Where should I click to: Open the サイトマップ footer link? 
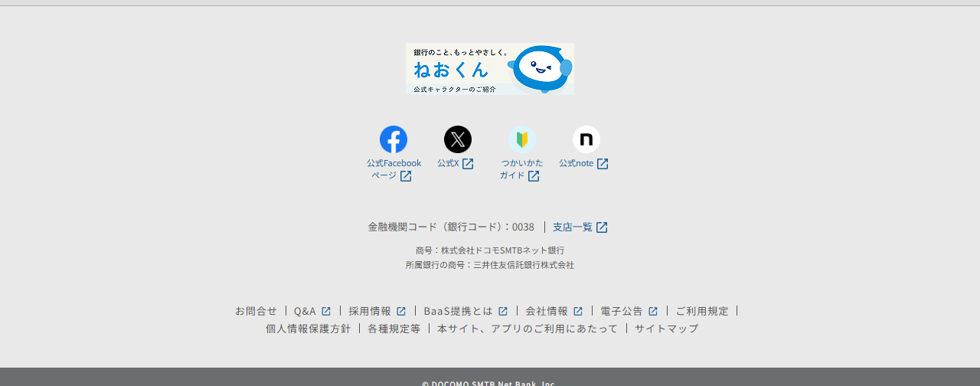point(667,329)
